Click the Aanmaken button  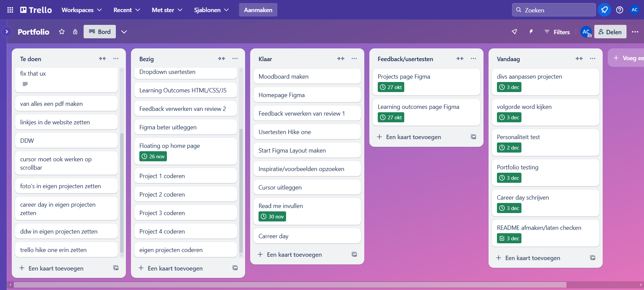258,10
